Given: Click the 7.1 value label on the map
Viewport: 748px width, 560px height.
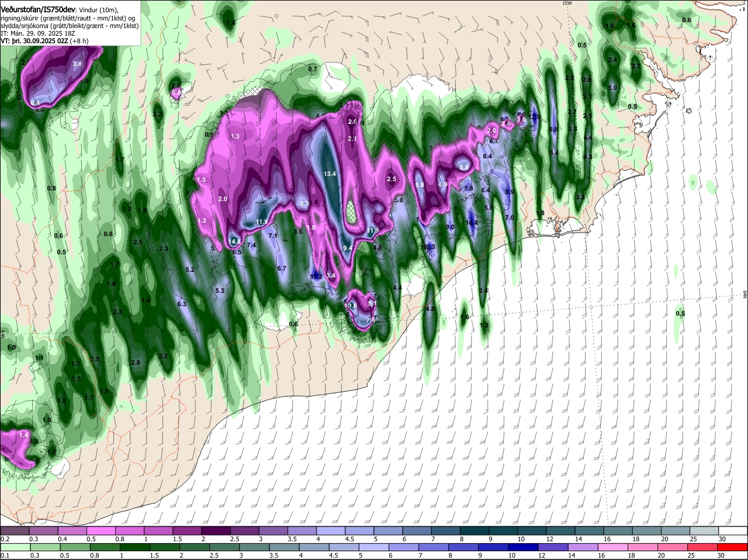Looking at the screenshot, I should [x=273, y=236].
